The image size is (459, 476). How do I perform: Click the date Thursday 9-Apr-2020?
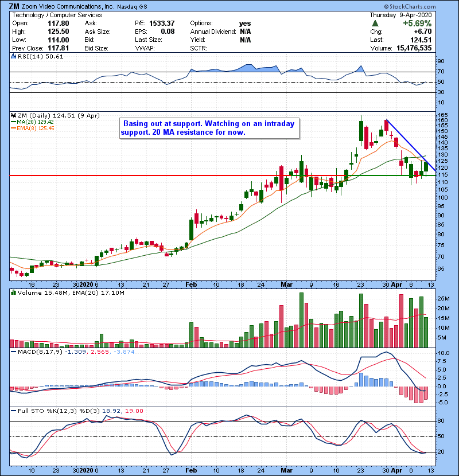tap(400, 15)
